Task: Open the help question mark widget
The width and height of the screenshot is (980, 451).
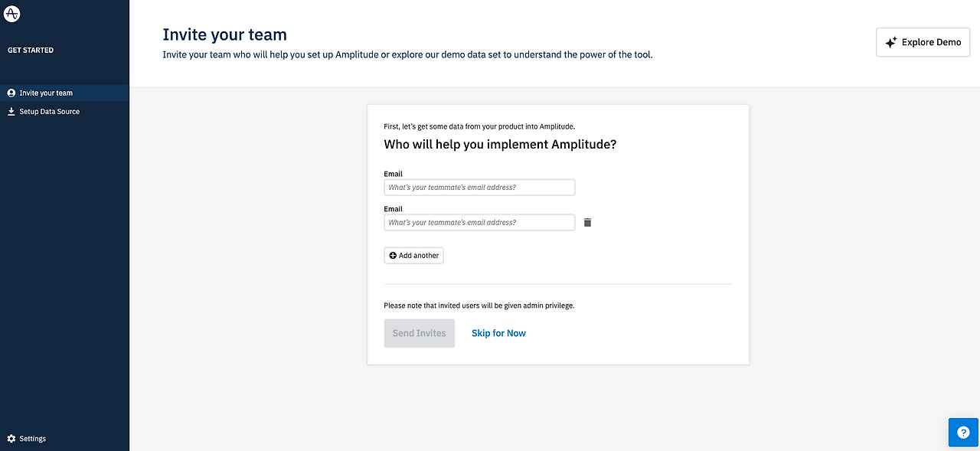Action: (963, 433)
